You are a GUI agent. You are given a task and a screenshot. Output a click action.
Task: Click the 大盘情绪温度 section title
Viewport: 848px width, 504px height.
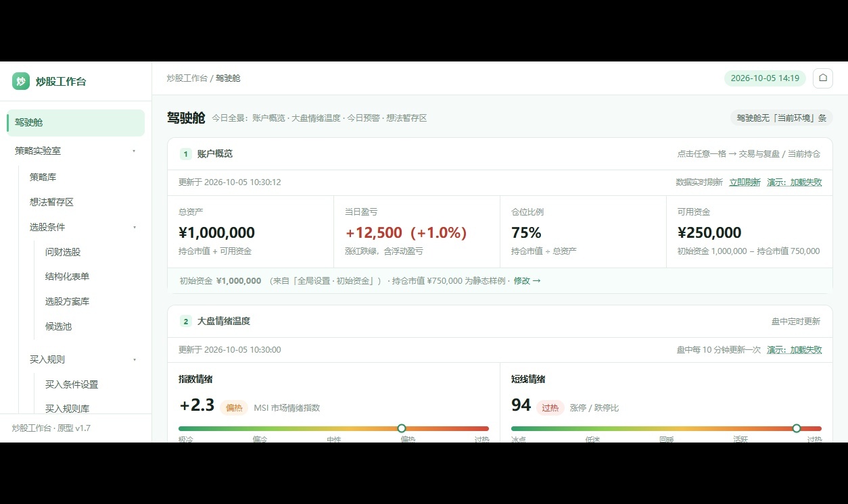[x=224, y=322]
